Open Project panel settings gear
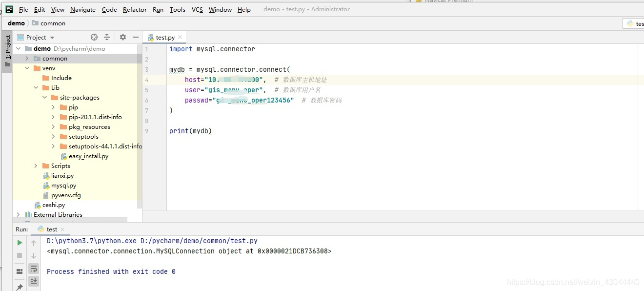This screenshot has height=291, width=644. coord(123,37)
